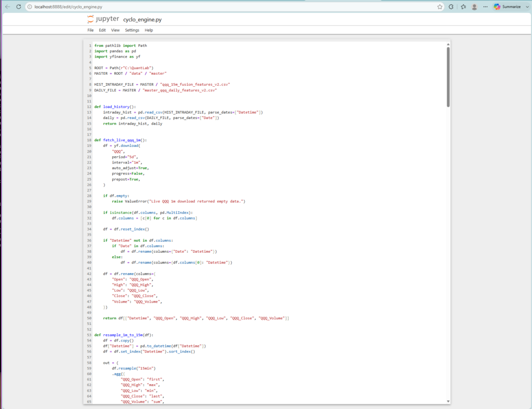Click the ROOT = Path line
This screenshot has height=409, width=532.
pos(124,68)
